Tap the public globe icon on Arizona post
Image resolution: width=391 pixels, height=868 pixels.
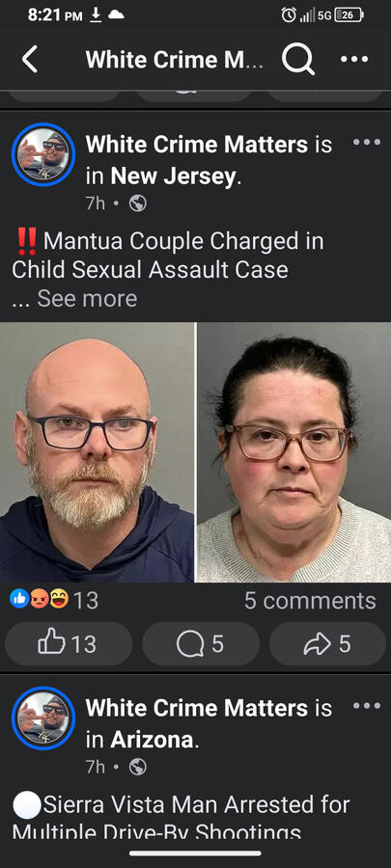click(x=138, y=768)
